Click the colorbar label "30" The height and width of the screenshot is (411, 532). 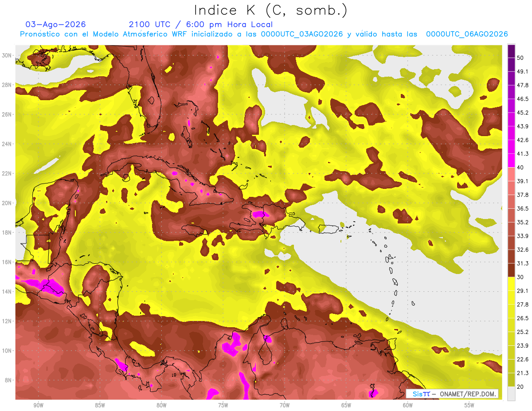pos(520,277)
